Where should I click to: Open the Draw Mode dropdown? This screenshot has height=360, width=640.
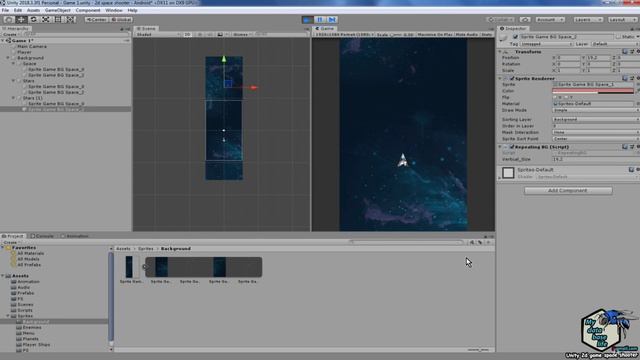pos(596,110)
